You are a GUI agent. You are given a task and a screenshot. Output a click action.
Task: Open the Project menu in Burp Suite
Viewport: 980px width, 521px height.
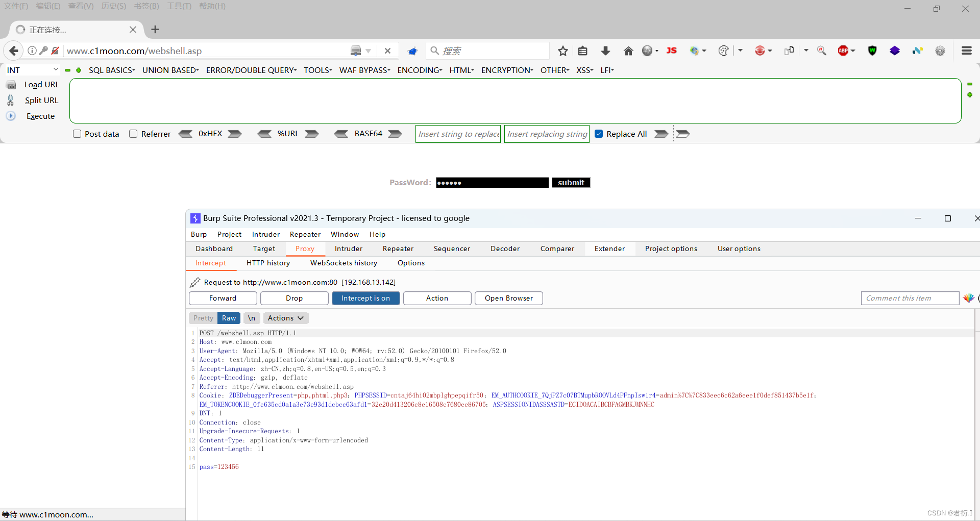pos(229,234)
